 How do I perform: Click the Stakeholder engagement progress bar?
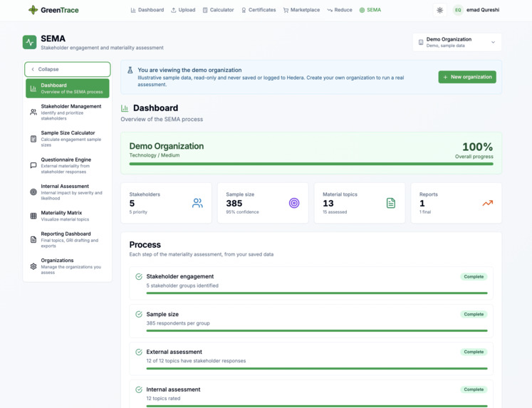[317, 293]
